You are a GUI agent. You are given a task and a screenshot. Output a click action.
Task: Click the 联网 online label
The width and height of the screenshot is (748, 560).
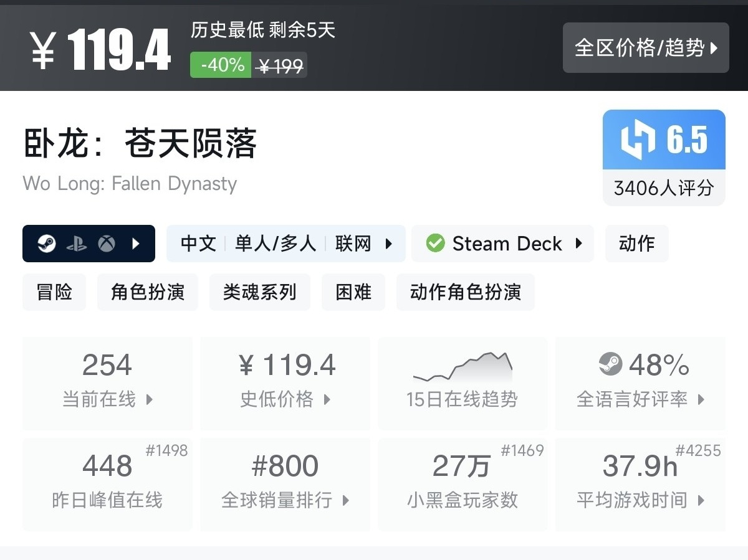click(x=353, y=244)
